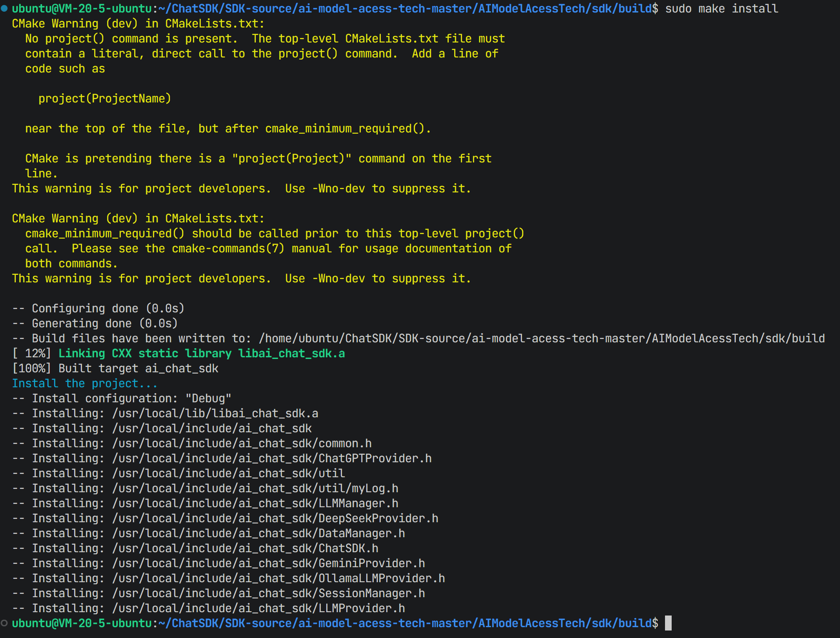The image size is (840, 638).
Task: Click the 'Install the project...' line
Action: click(x=85, y=384)
